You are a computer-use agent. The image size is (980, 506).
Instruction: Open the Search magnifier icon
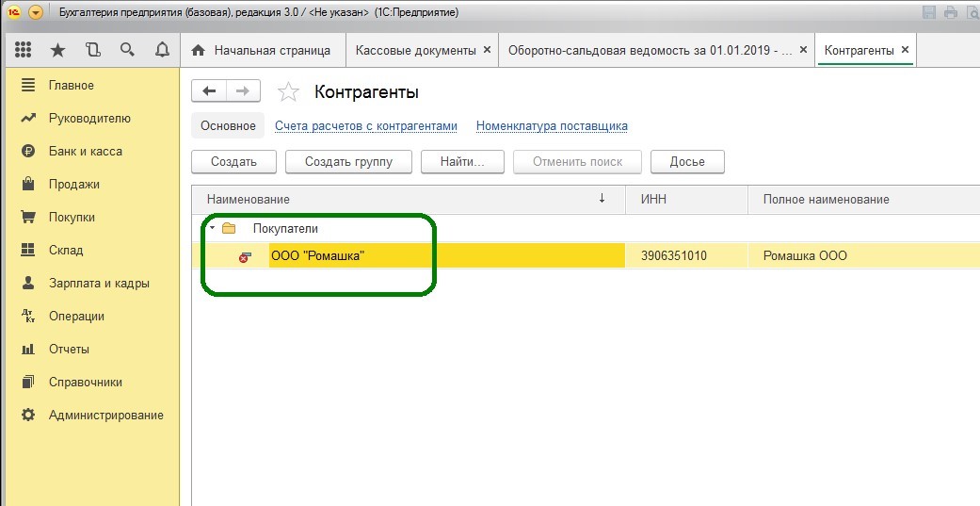pyautogui.click(x=127, y=50)
